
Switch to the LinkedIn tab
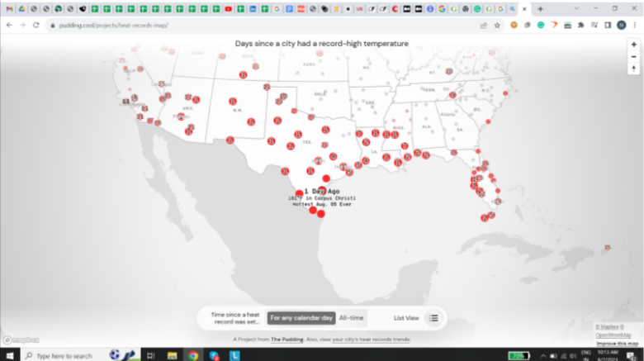pos(253,8)
